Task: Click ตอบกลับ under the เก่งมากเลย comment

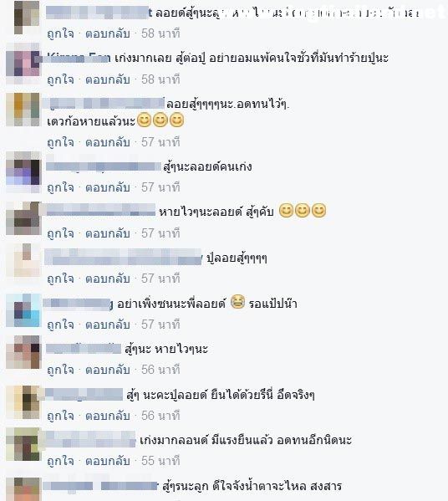Action: click(108, 79)
